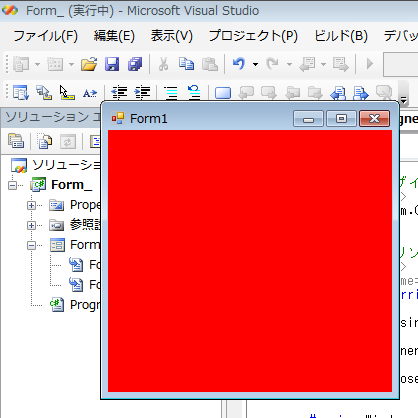Image resolution: width=418 pixels, height=418 pixels.
Task: Click the Copy icon
Action: coord(186,64)
